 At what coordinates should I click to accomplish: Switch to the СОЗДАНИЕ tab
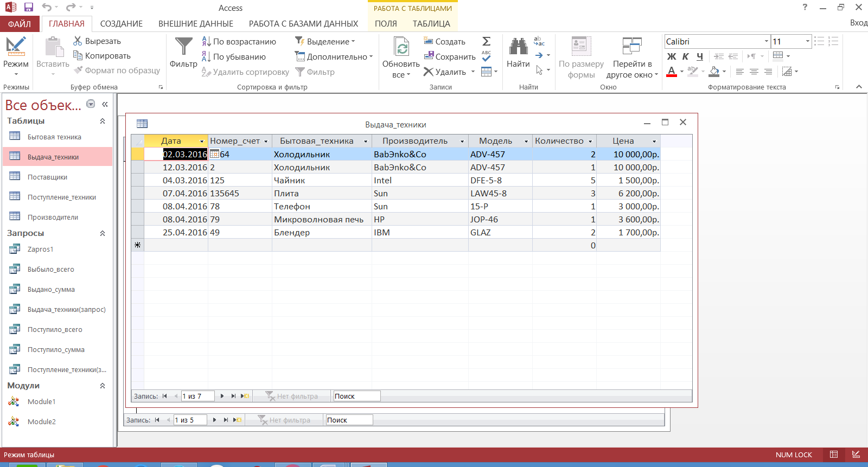click(x=122, y=24)
